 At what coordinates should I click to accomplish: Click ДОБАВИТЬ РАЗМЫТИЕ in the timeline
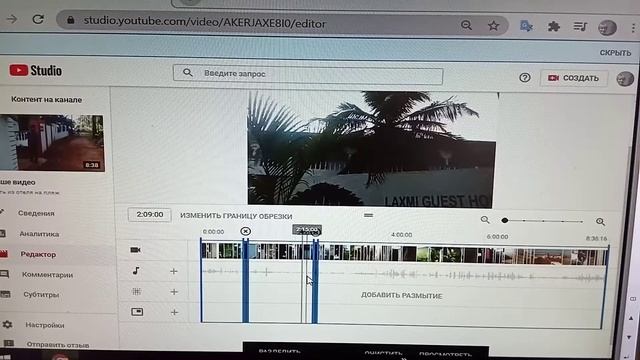click(x=401, y=295)
